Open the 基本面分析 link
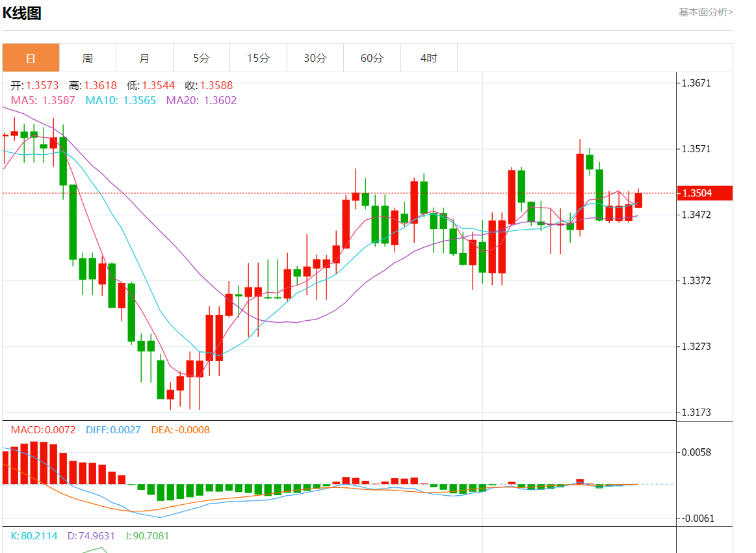The width and height of the screenshot is (756, 553). [x=705, y=12]
